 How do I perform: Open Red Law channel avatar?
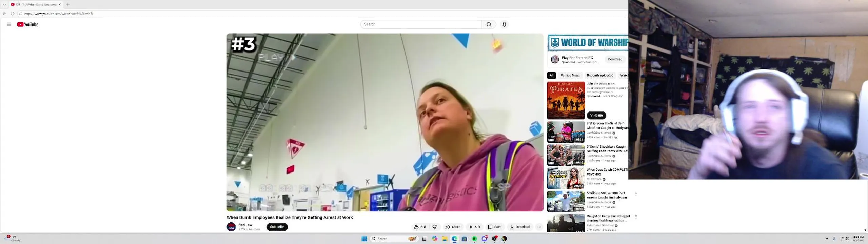[231, 227]
